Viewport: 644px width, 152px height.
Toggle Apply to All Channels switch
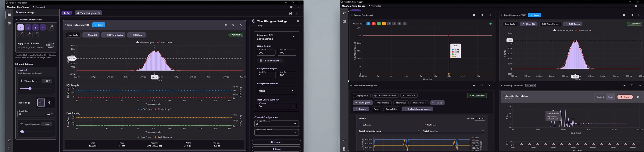(x=50, y=45)
